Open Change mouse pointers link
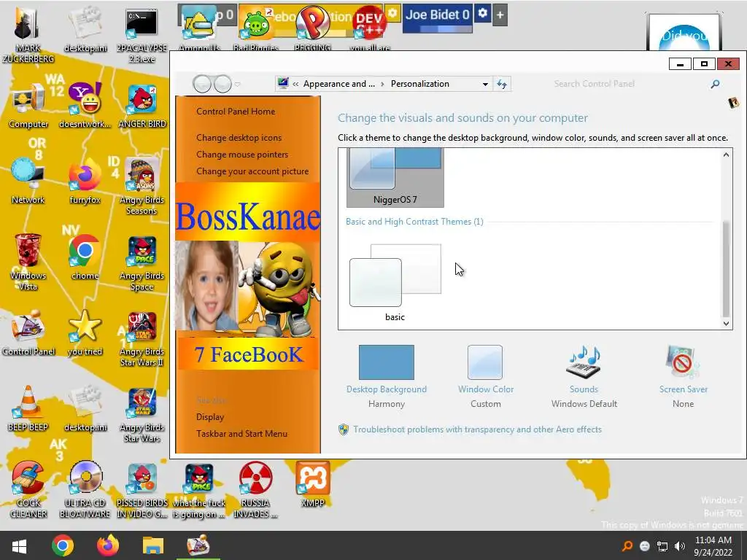747x560 pixels. click(242, 155)
